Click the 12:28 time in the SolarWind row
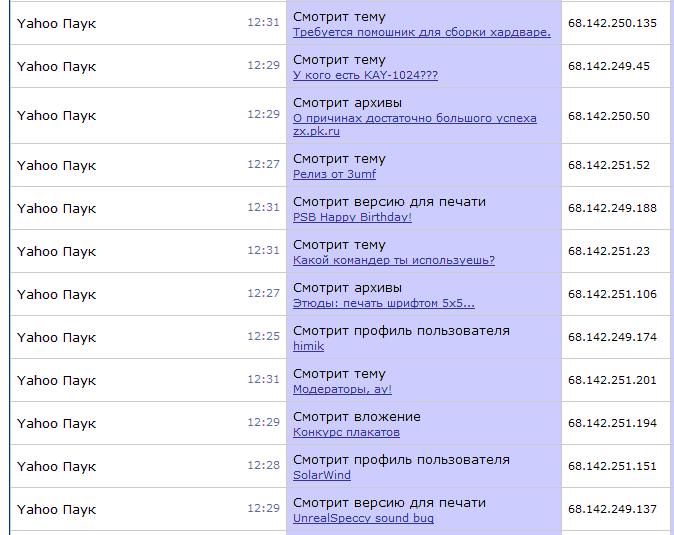 264,466
